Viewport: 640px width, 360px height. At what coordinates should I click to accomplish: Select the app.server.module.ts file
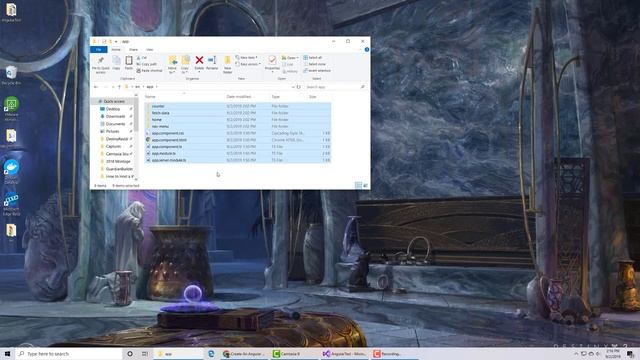tap(238, 160)
